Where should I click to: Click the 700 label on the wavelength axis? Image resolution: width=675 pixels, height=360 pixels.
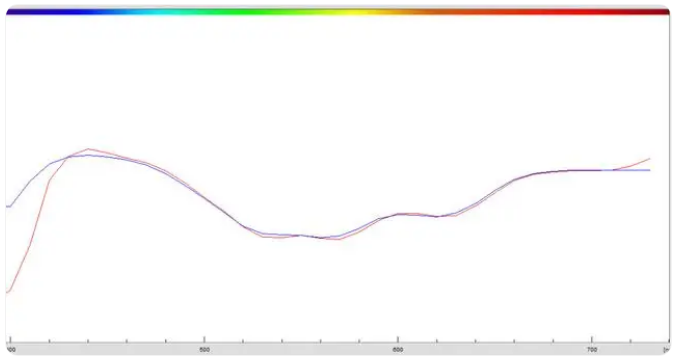coord(592,350)
